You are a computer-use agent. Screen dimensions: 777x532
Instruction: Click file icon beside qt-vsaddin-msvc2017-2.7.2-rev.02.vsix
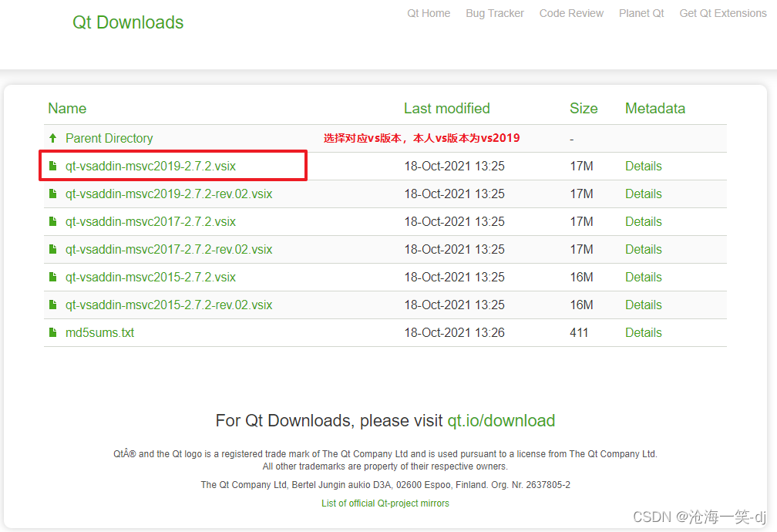(x=53, y=249)
